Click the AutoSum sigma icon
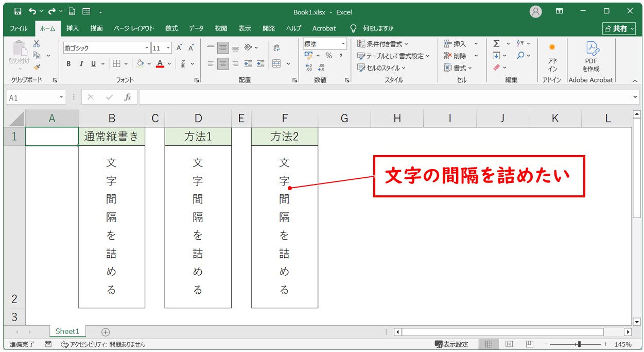 496,44
